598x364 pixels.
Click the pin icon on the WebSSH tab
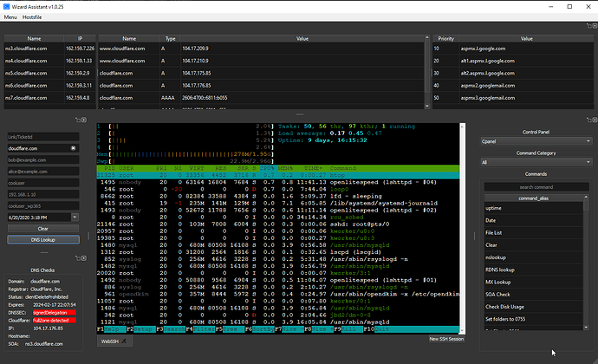[x=124, y=341]
